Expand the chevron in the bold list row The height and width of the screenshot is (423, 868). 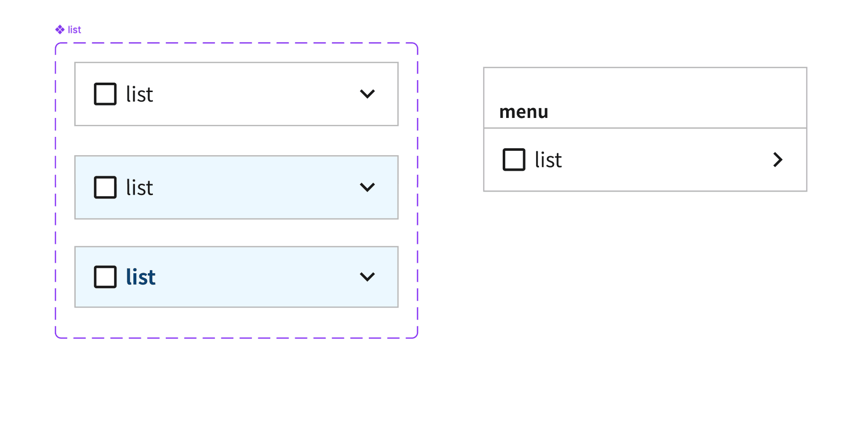(367, 277)
